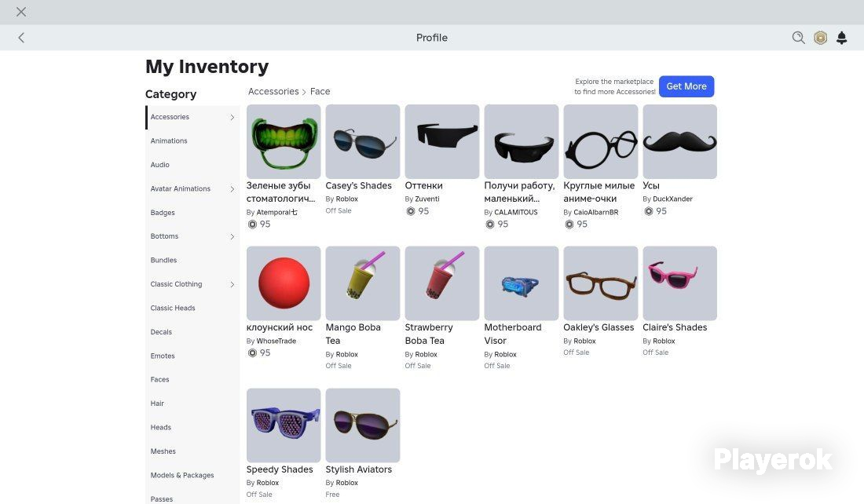
Task: Open notifications bell icon
Action: click(841, 38)
